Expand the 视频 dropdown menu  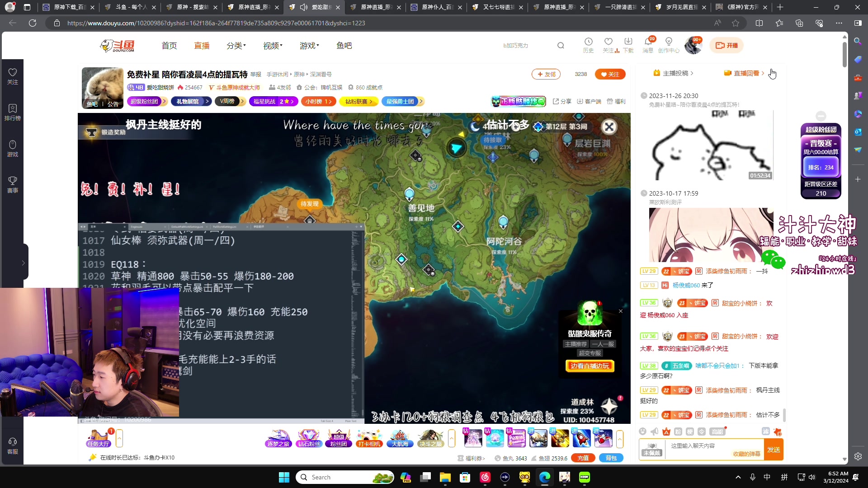(273, 45)
